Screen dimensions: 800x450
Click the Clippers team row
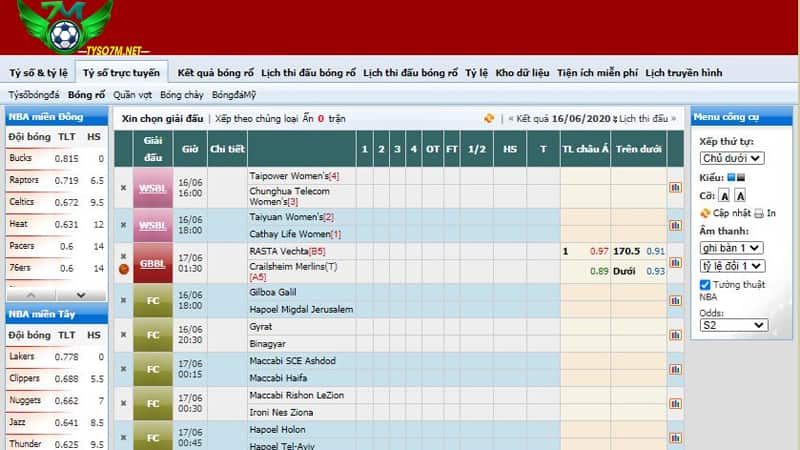coord(56,379)
